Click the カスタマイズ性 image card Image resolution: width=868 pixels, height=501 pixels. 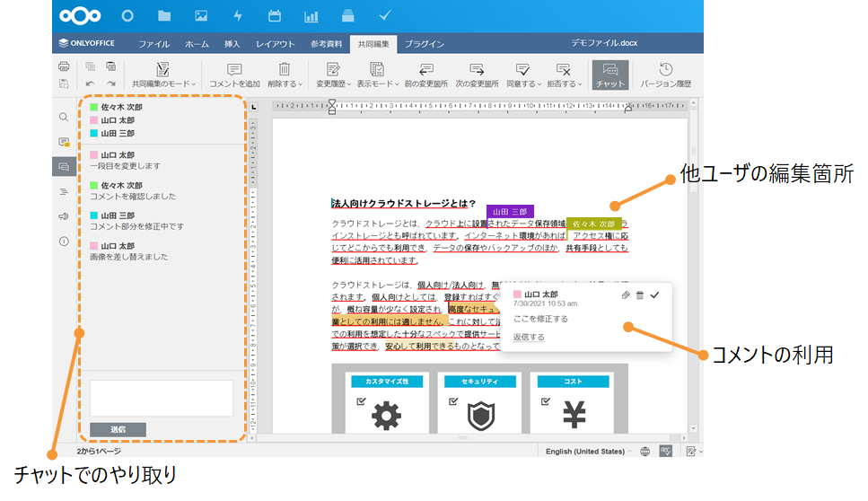pos(387,403)
